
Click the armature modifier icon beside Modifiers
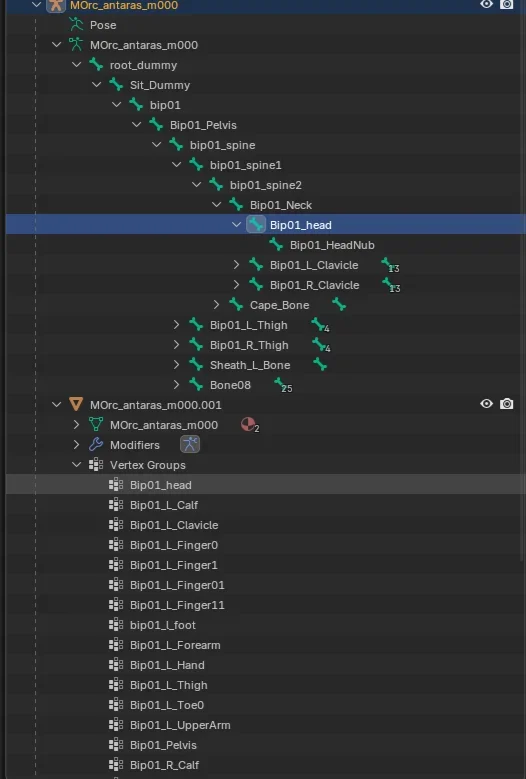pos(190,444)
